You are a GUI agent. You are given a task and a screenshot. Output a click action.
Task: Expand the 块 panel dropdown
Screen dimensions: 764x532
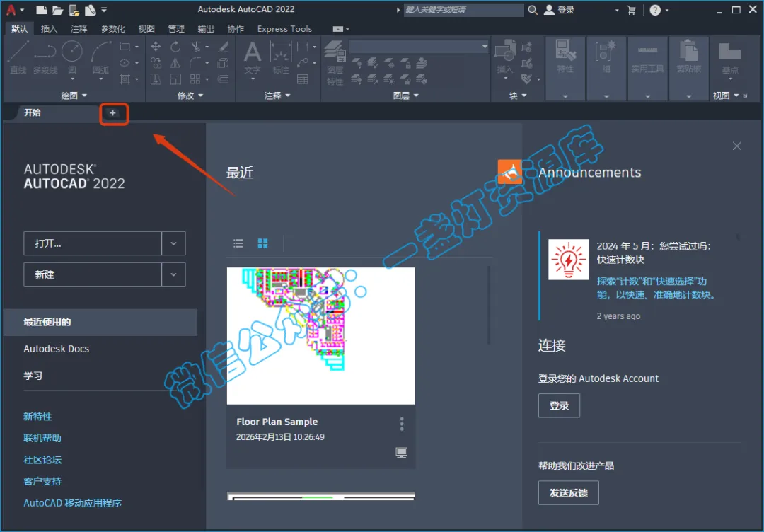[518, 96]
